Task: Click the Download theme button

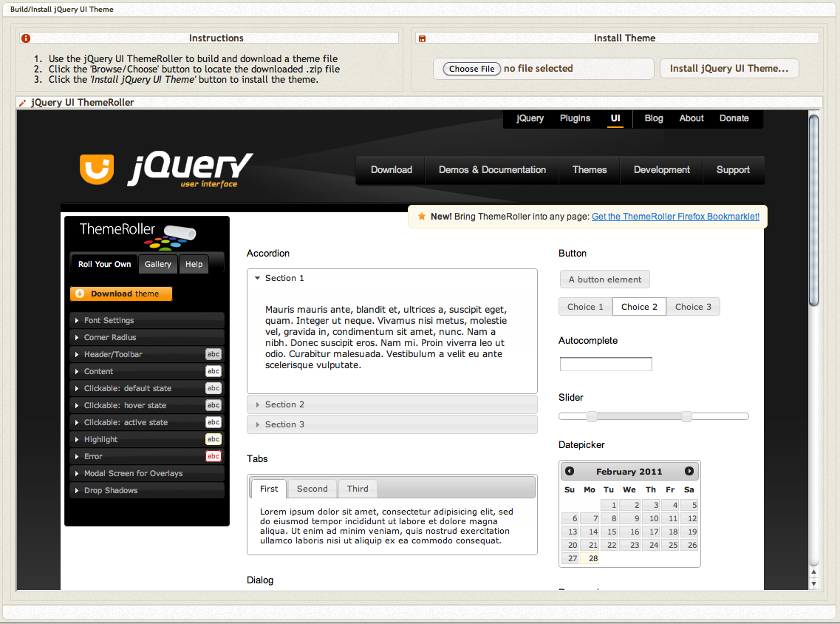Action: (121, 294)
